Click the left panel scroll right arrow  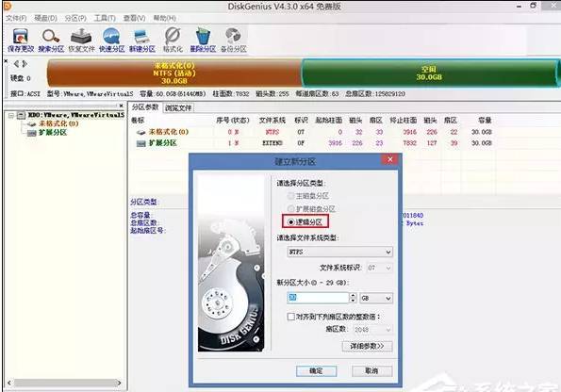pyautogui.click(x=120, y=383)
